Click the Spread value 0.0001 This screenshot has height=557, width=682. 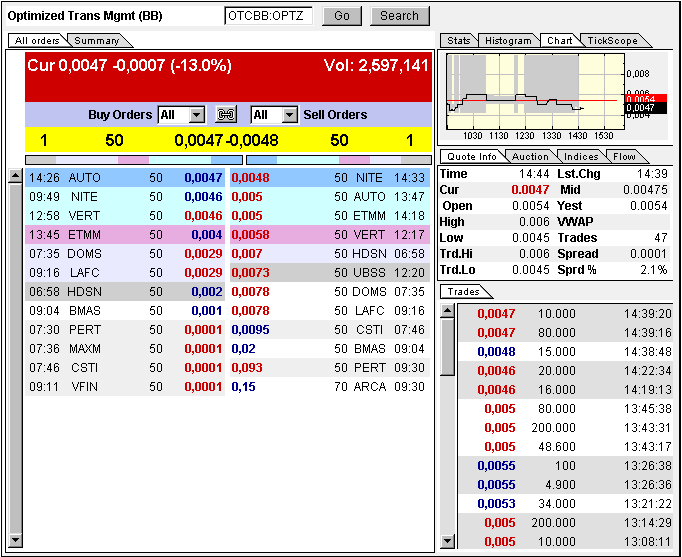648,253
